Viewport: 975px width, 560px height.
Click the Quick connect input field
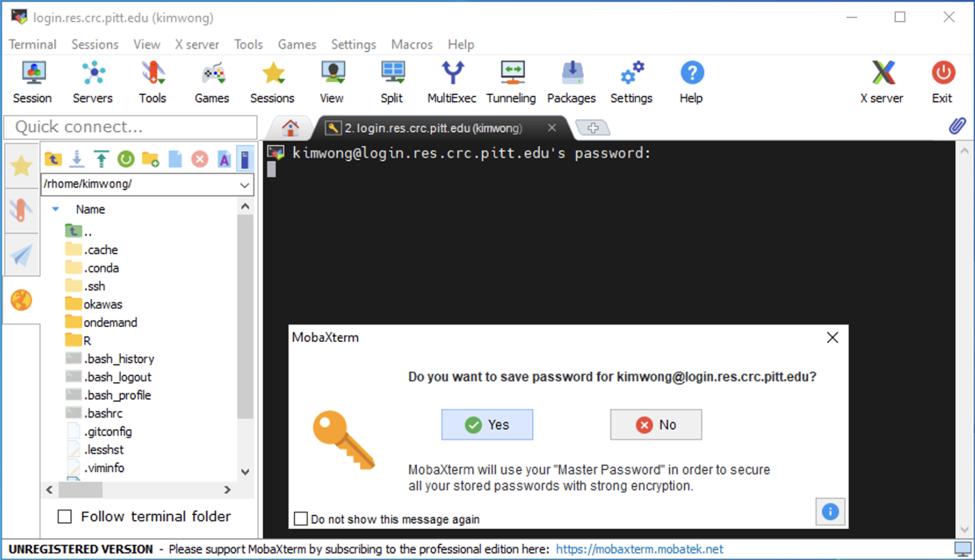pos(130,127)
